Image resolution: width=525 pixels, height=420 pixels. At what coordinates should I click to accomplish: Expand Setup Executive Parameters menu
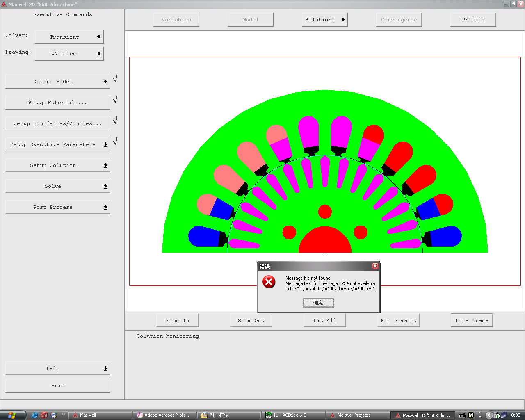point(57,144)
